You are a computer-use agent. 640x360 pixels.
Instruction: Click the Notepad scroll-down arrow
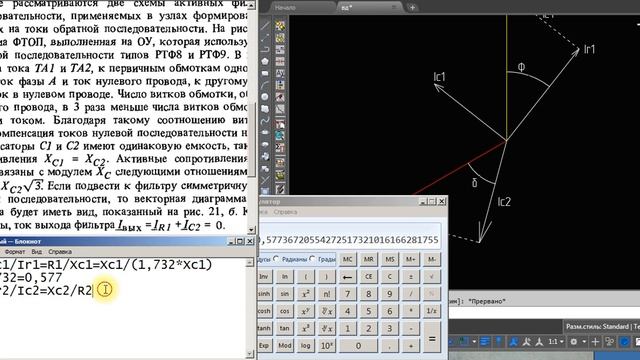click(251, 354)
